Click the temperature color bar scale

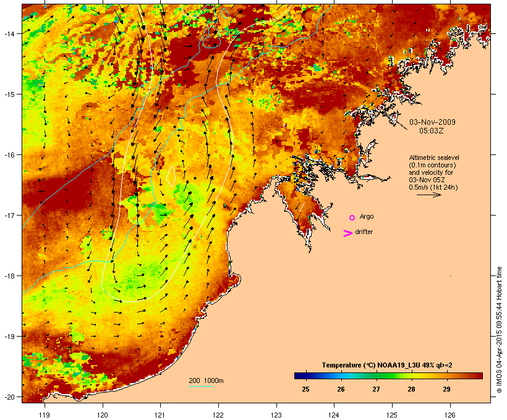point(388,376)
